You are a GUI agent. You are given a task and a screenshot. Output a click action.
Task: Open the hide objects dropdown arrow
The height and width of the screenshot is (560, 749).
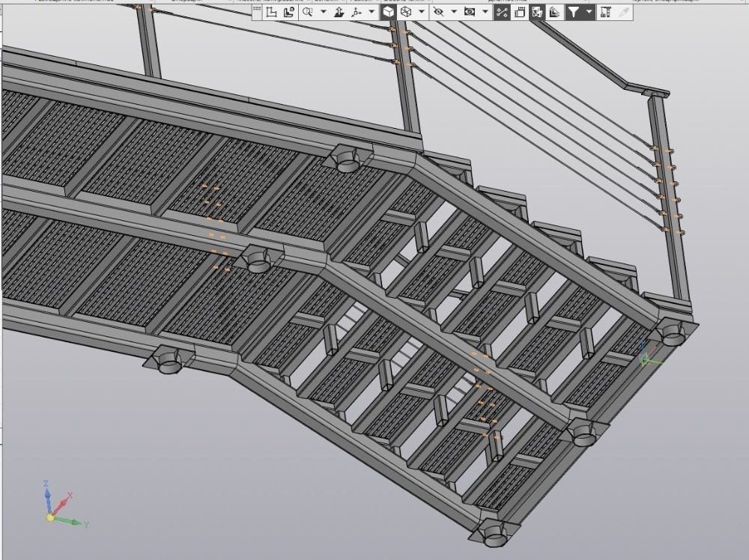point(454,13)
